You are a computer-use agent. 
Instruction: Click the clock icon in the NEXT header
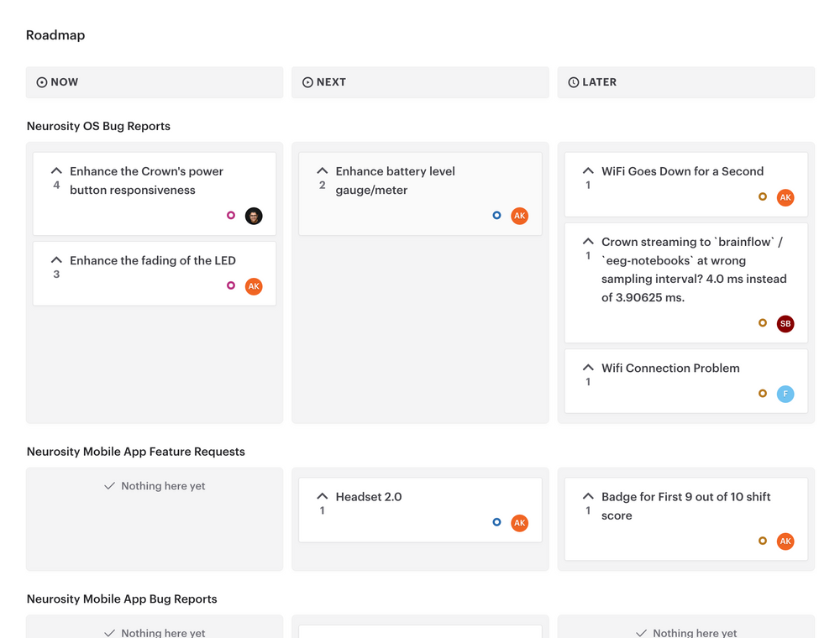click(307, 81)
